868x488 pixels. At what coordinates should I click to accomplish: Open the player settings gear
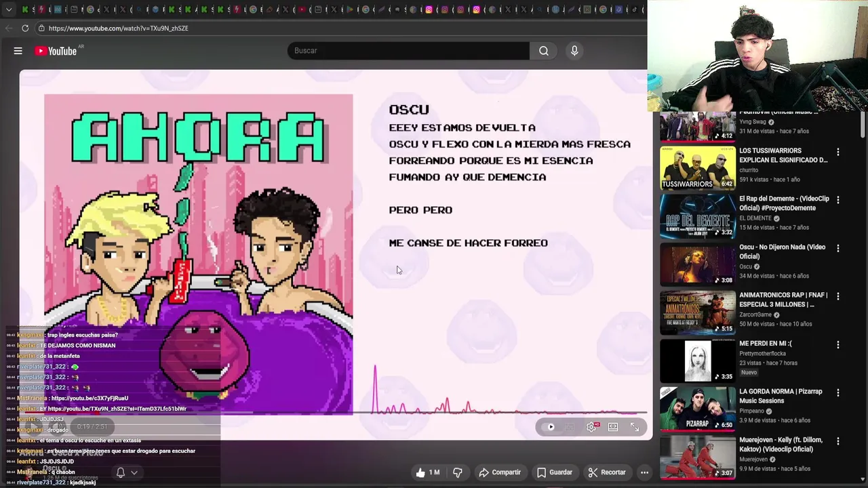pyautogui.click(x=591, y=427)
